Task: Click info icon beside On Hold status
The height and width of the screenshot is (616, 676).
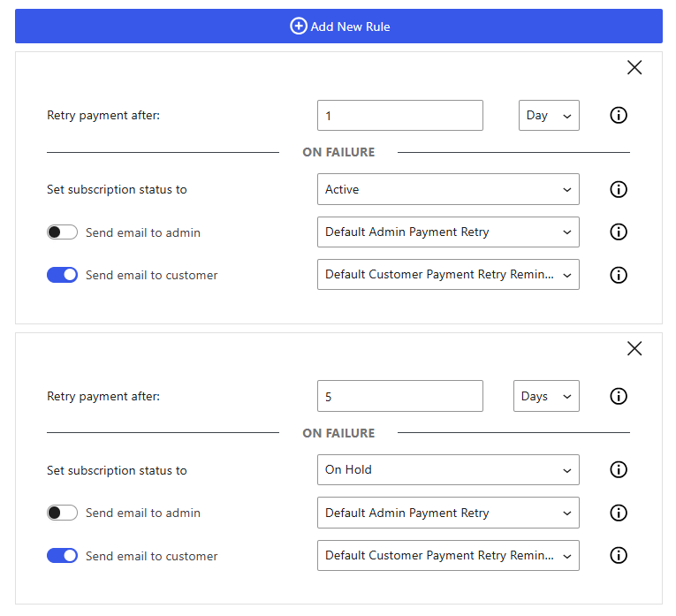Action: point(619,469)
